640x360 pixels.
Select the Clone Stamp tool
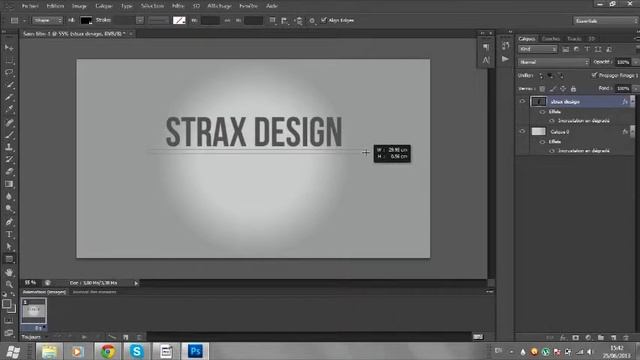(9, 147)
